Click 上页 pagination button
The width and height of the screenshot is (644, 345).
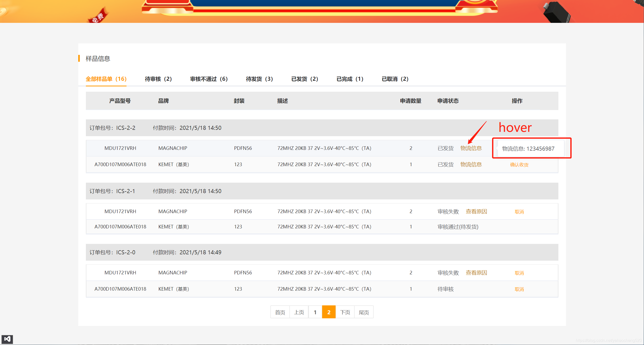pyautogui.click(x=299, y=312)
